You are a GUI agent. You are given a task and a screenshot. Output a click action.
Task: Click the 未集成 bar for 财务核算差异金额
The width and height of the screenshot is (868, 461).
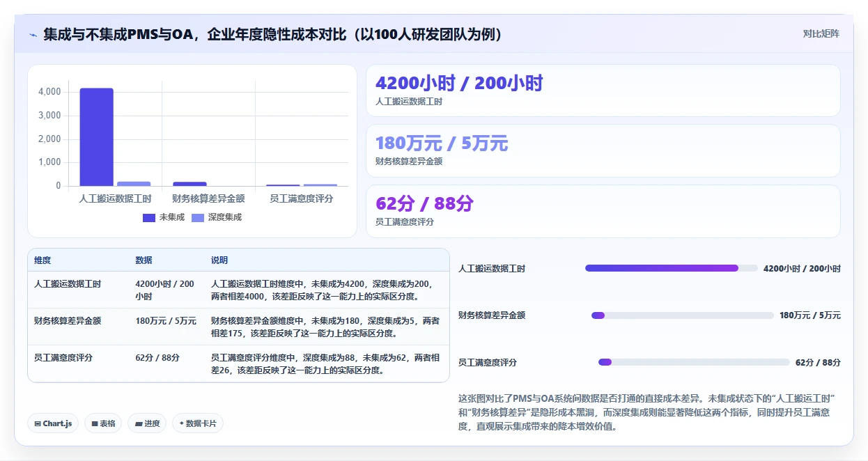189,184
